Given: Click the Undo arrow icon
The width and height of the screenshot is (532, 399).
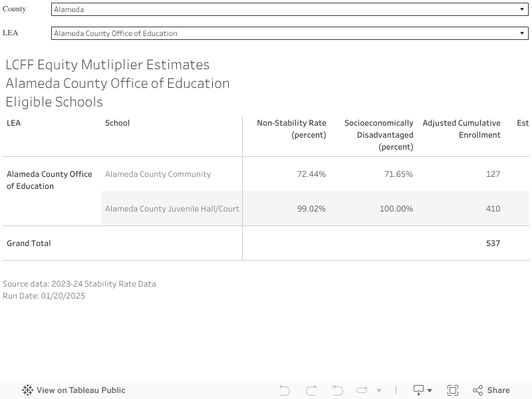Looking at the screenshot, I should click(285, 390).
